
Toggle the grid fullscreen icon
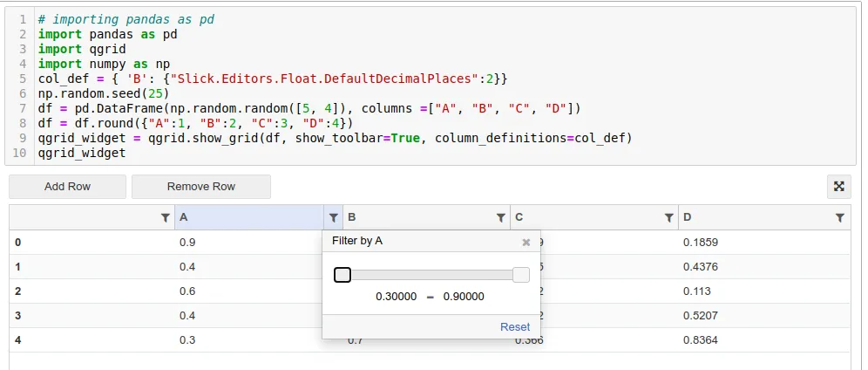(x=838, y=186)
